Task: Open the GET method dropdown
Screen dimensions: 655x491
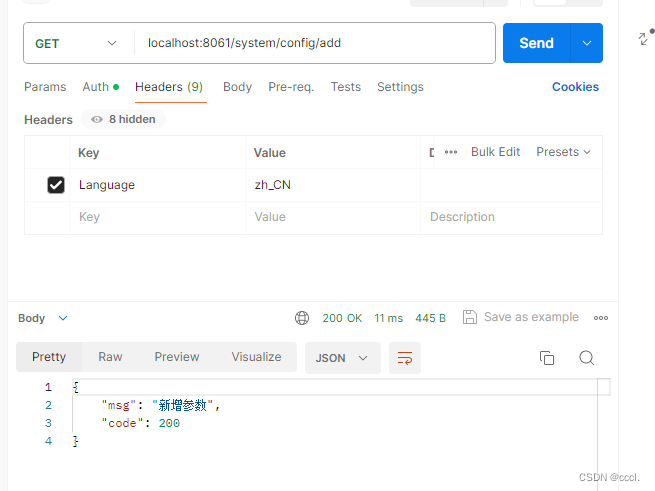Action: point(76,43)
